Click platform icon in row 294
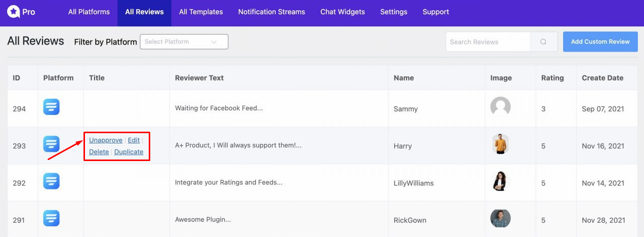The image size is (644, 237). point(52,107)
